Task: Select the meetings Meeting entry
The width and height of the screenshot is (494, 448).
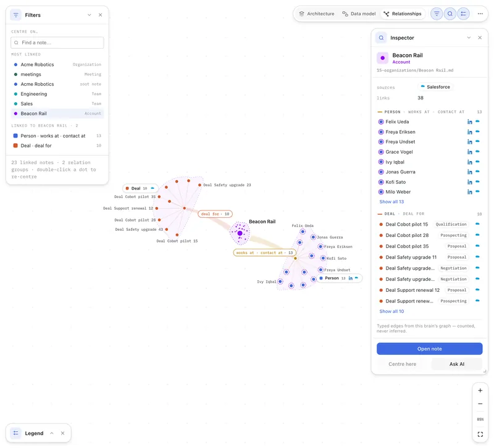Action: pos(57,74)
